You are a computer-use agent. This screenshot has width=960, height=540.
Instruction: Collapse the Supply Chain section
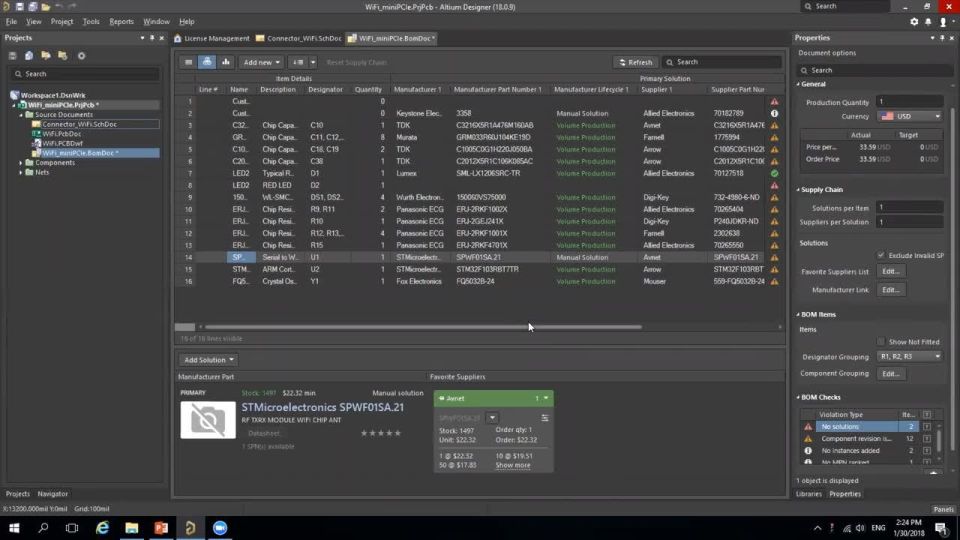(798, 190)
